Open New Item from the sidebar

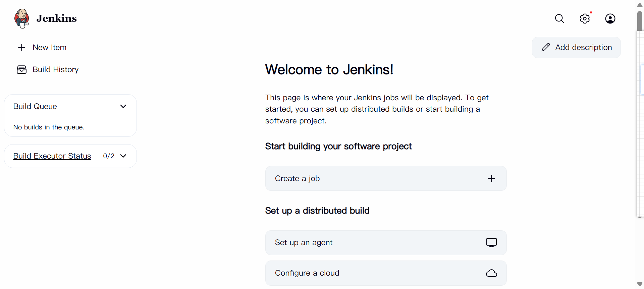[49, 48]
